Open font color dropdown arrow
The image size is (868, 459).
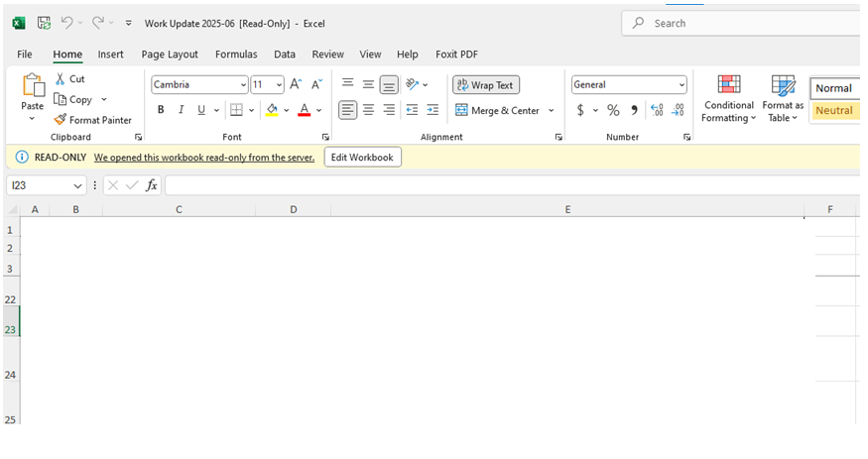pyautogui.click(x=318, y=110)
